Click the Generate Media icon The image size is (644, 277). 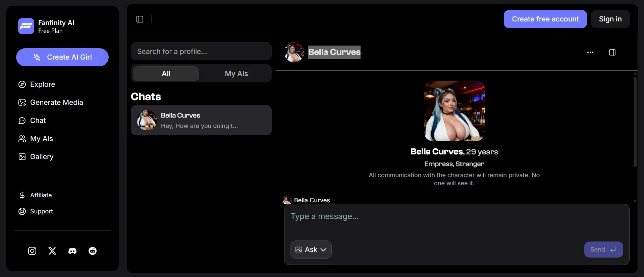click(22, 102)
